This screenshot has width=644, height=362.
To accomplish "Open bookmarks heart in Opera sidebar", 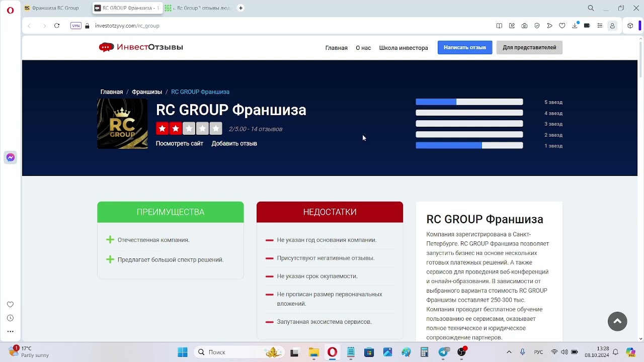I will pos(10,305).
